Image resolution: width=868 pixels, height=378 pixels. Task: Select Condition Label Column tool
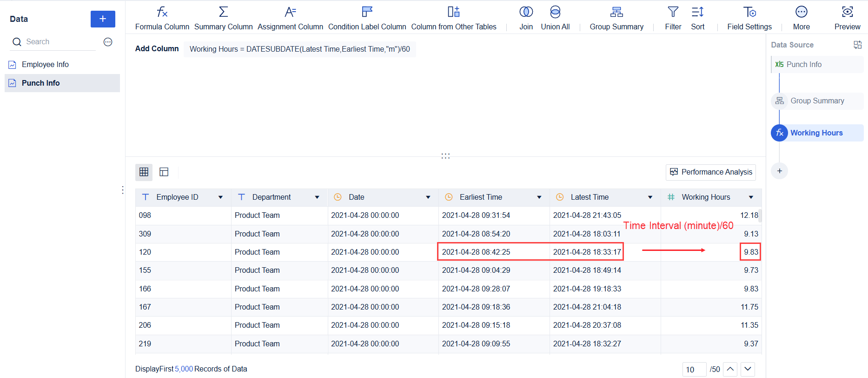point(367,18)
